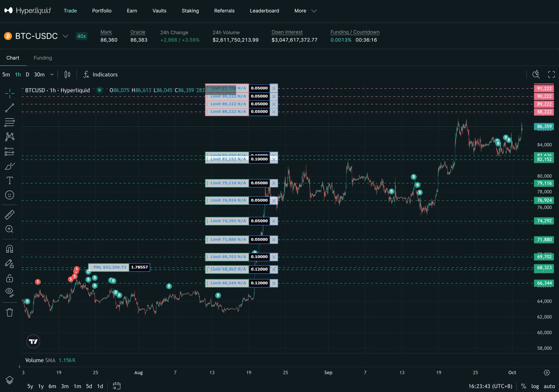Select the brush drawing tool

pyautogui.click(x=9, y=166)
